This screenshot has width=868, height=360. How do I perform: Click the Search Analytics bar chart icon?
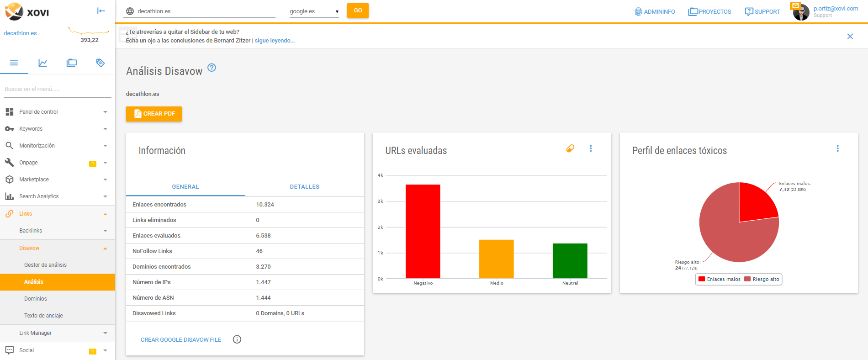(9, 196)
